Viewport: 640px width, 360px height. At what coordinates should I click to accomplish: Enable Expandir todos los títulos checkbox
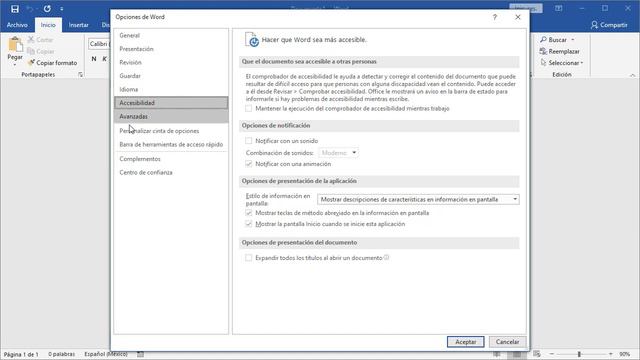[249, 258]
